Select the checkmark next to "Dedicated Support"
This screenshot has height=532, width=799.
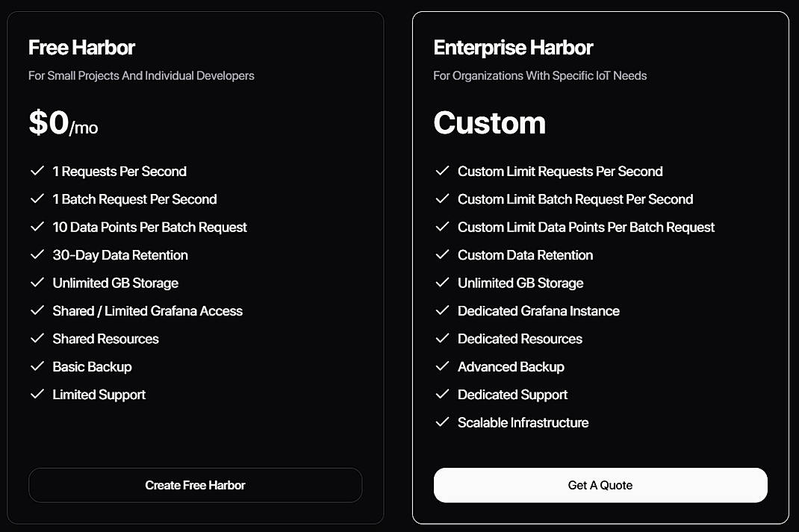click(442, 394)
